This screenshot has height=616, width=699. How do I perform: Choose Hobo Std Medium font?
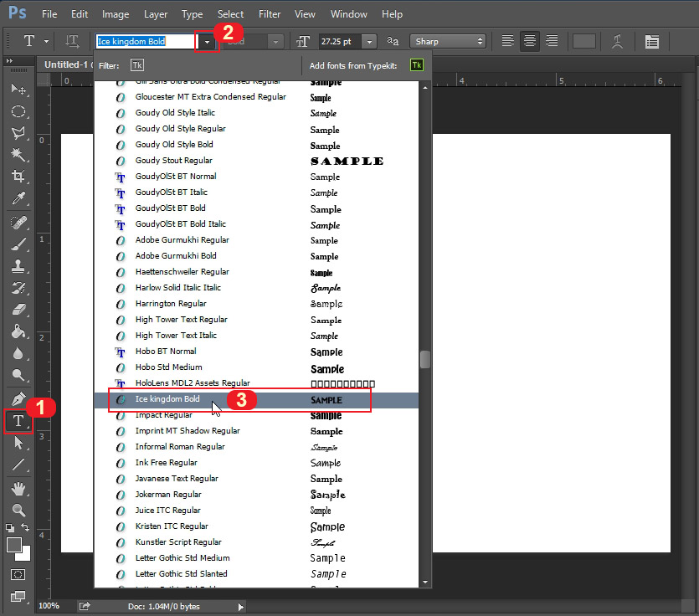click(256, 367)
